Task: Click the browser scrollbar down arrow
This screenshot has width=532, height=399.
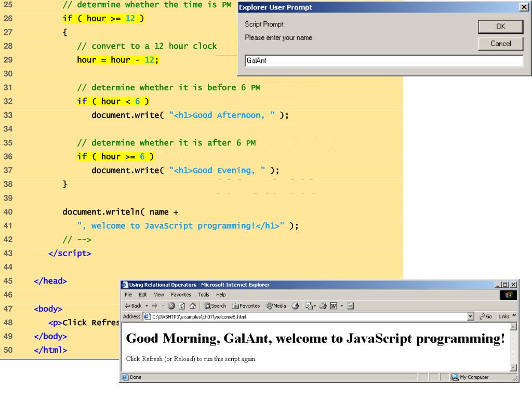Action: [x=513, y=367]
